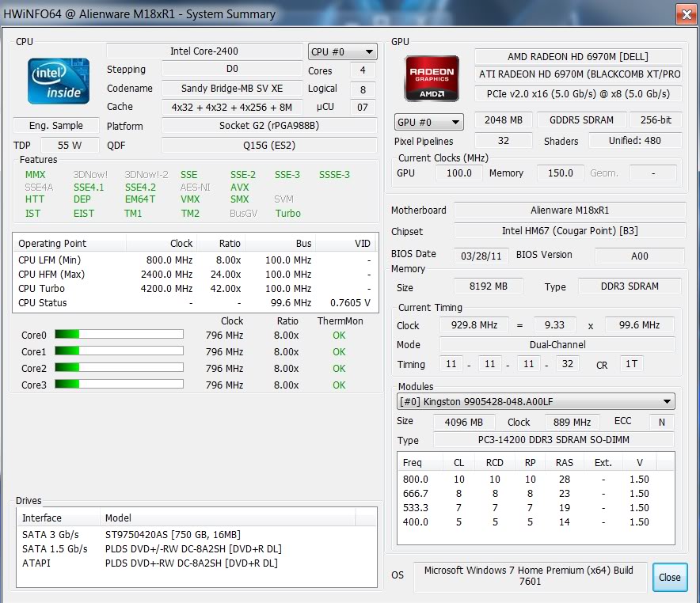Image resolution: width=700 pixels, height=603 pixels.
Task: Click the Intel Core-2400 name field
Action: [204, 51]
